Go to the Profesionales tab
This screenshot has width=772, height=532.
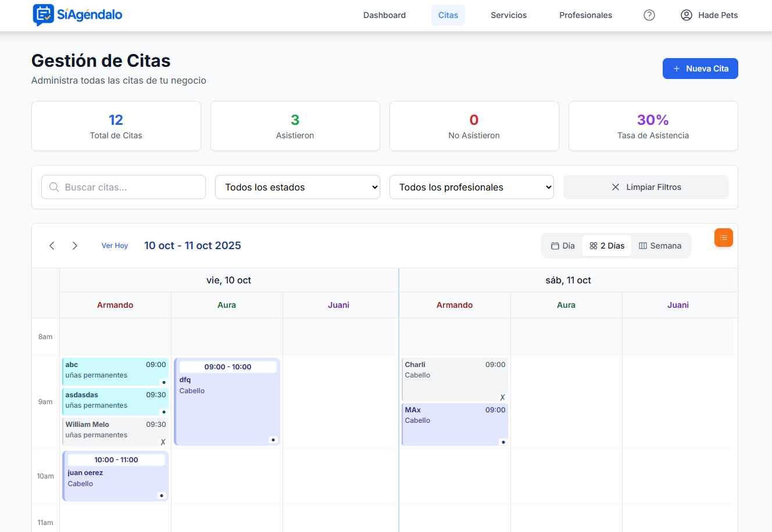[x=585, y=15]
